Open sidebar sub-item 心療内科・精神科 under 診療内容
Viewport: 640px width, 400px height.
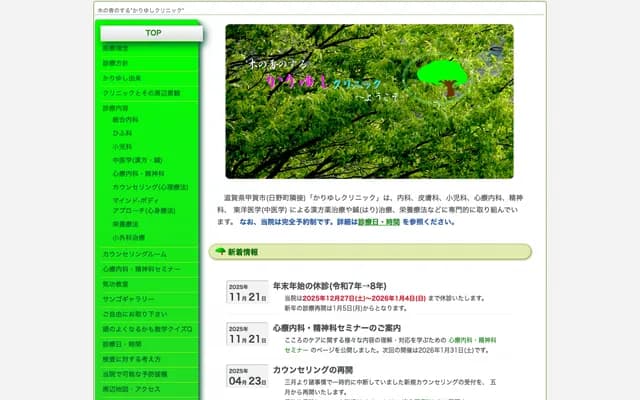click(x=138, y=173)
